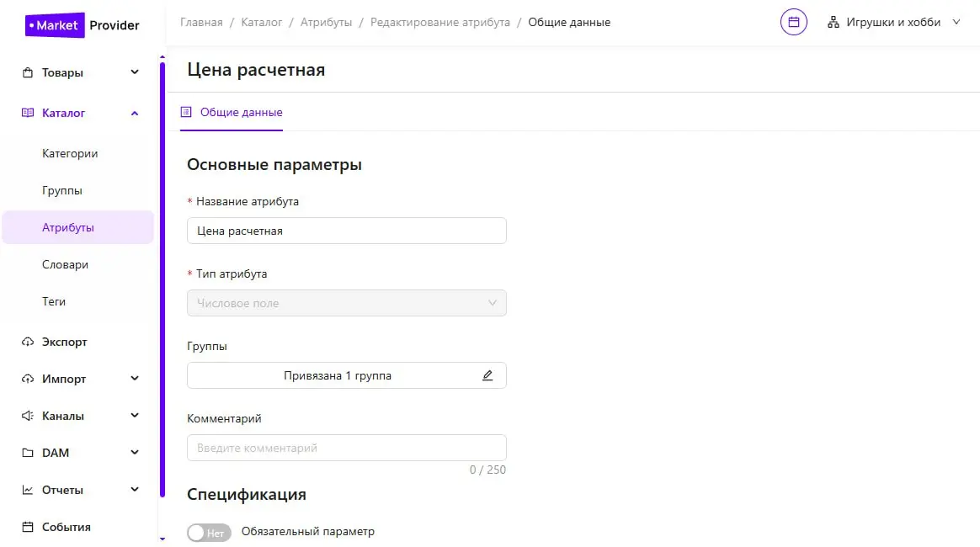Open the Игрушки и хобби dropdown arrow
The width and height of the screenshot is (980, 547).
[x=956, y=23]
